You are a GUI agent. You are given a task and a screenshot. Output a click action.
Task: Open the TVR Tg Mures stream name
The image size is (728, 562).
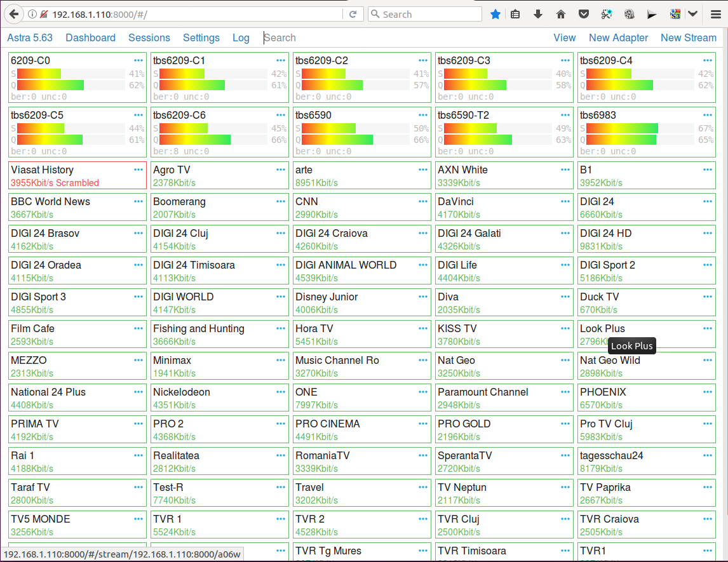[x=328, y=551]
